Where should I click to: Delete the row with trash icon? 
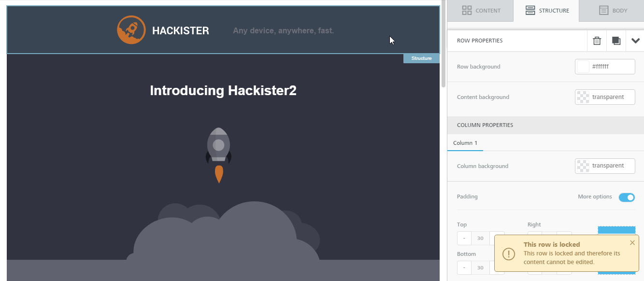point(597,41)
